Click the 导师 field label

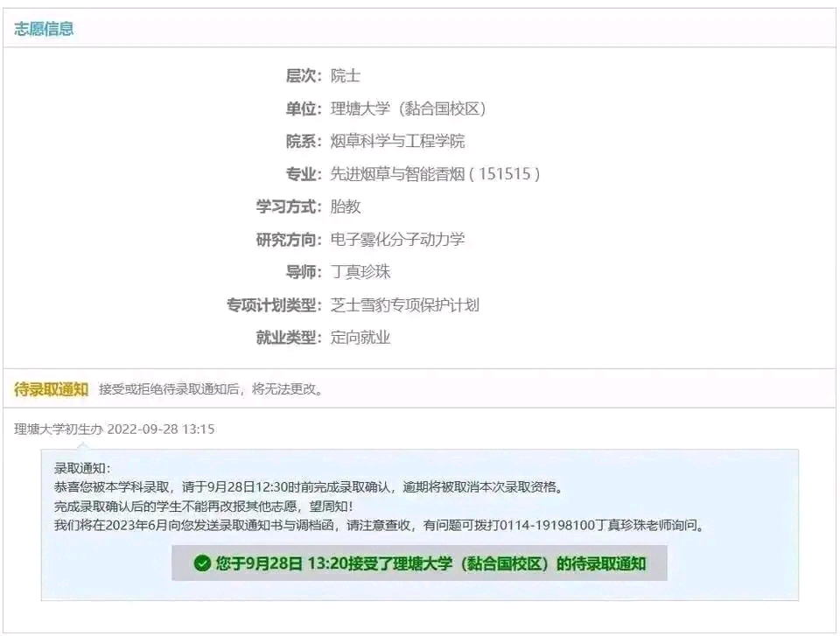coord(304,272)
